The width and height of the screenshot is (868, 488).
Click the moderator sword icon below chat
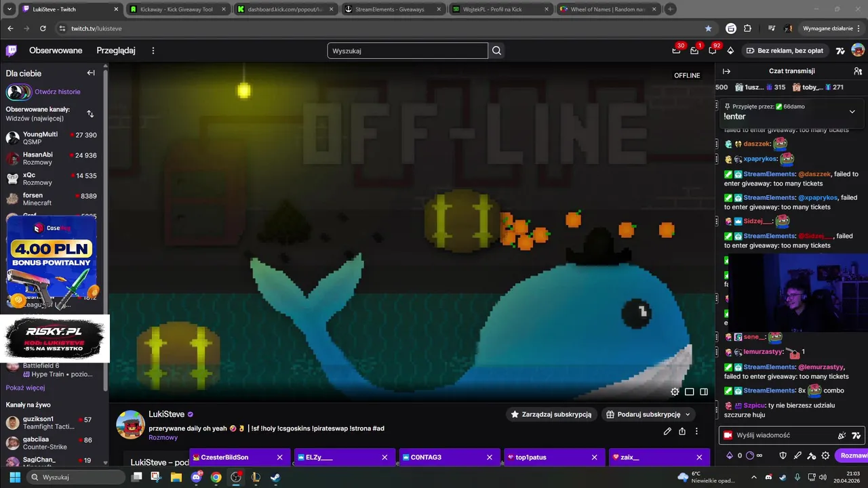[x=797, y=455]
